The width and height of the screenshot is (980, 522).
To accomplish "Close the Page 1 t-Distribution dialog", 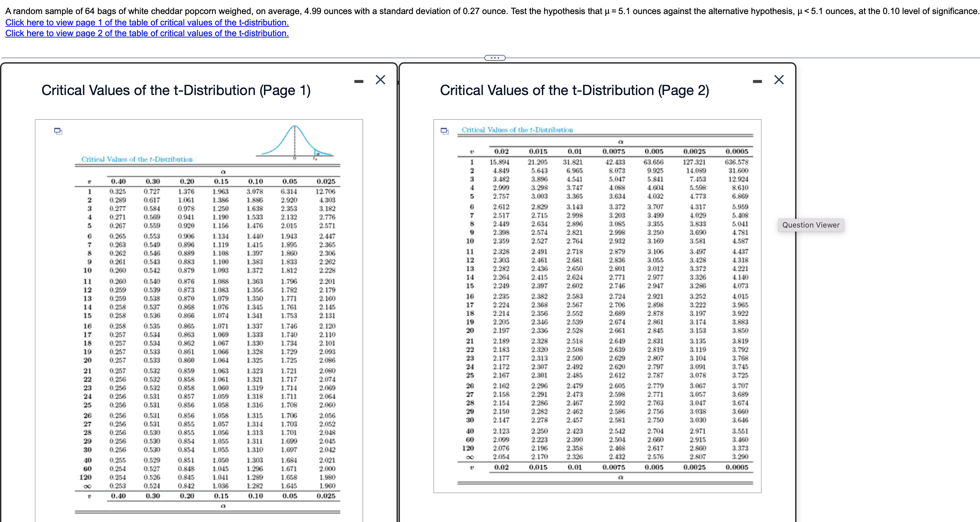I will click(x=380, y=80).
